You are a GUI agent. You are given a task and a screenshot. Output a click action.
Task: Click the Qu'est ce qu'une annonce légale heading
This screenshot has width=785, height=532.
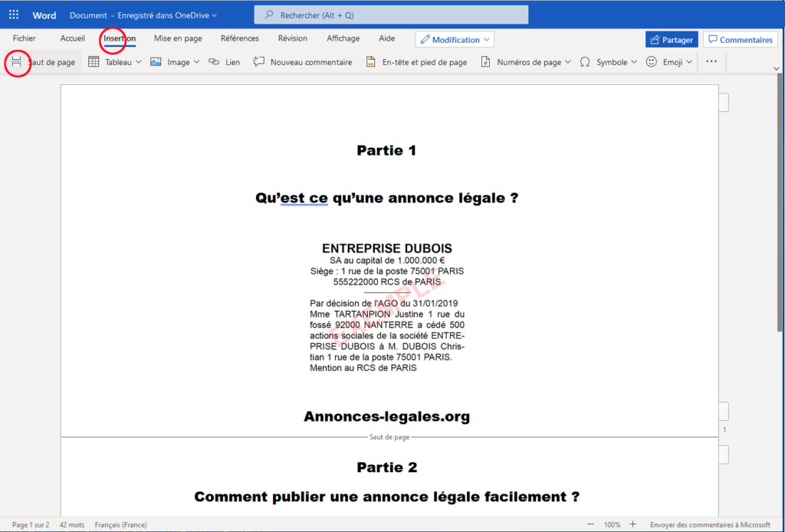(386, 199)
